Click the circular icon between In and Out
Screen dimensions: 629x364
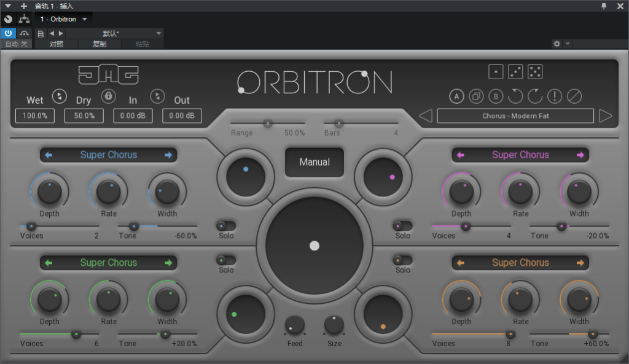[x=157, y=96]
